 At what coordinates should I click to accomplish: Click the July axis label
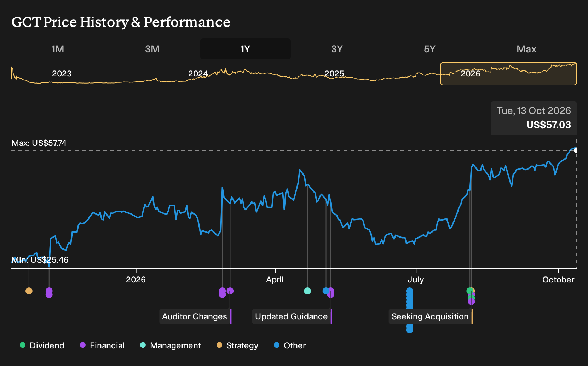[x=415, y=280]
